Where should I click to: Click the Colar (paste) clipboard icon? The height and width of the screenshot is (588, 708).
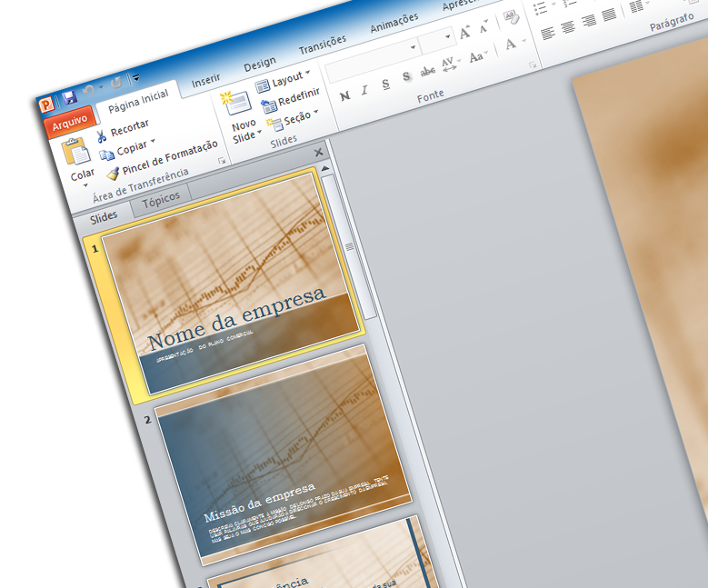tap(77, 150)
